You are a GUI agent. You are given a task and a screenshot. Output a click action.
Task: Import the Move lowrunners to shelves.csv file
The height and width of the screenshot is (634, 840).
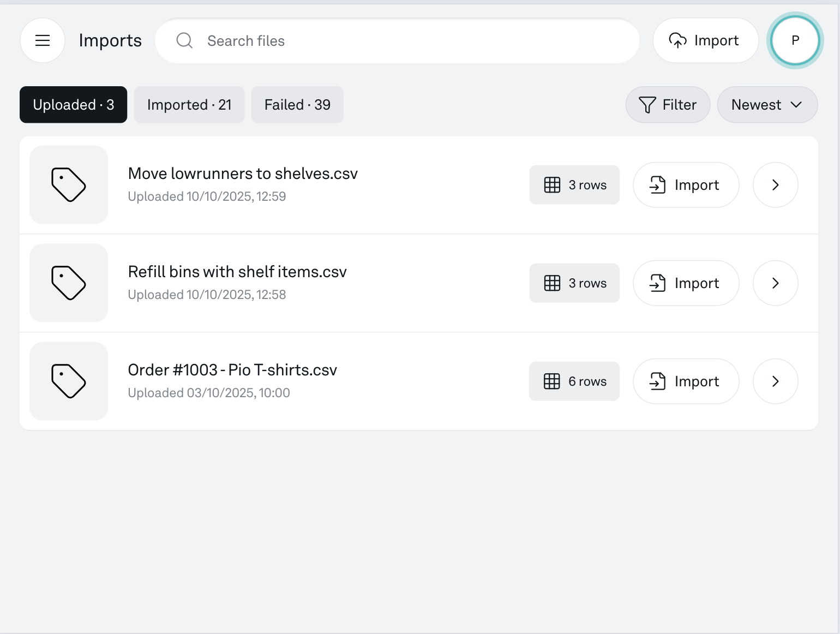(x=686, y=185)
